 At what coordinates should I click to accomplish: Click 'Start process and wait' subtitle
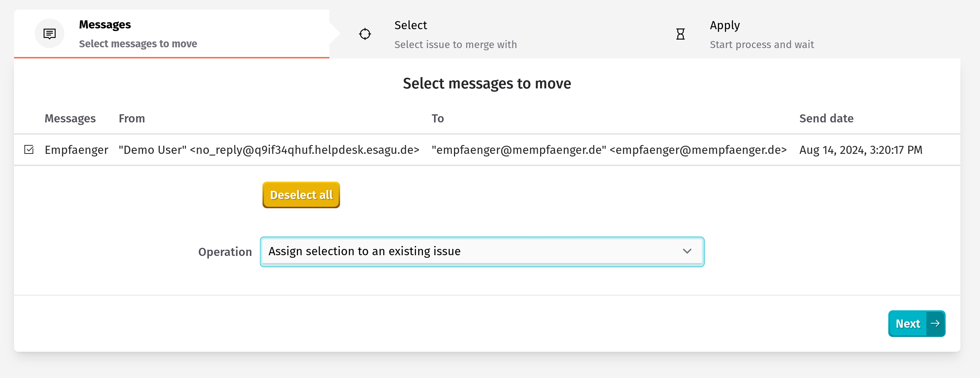pos(762,44)
